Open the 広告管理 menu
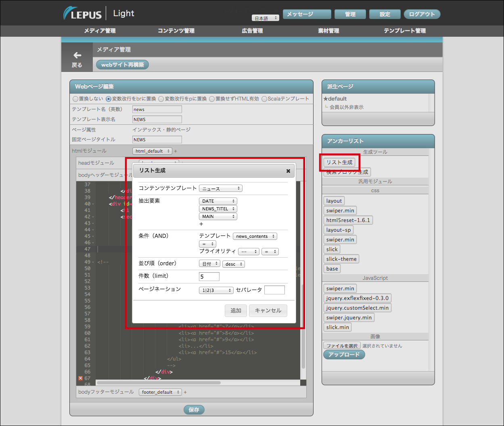504x426 pixels. [x=252, y=31]
